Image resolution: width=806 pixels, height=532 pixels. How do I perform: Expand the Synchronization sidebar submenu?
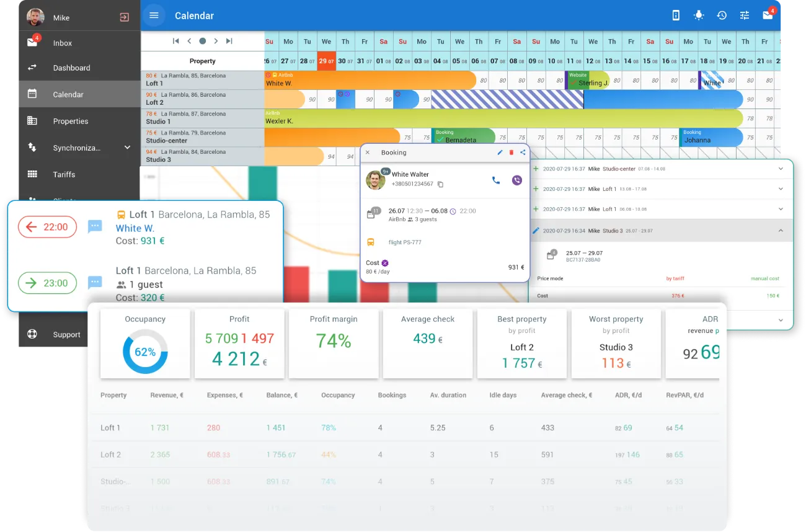[x=127, y=148]
